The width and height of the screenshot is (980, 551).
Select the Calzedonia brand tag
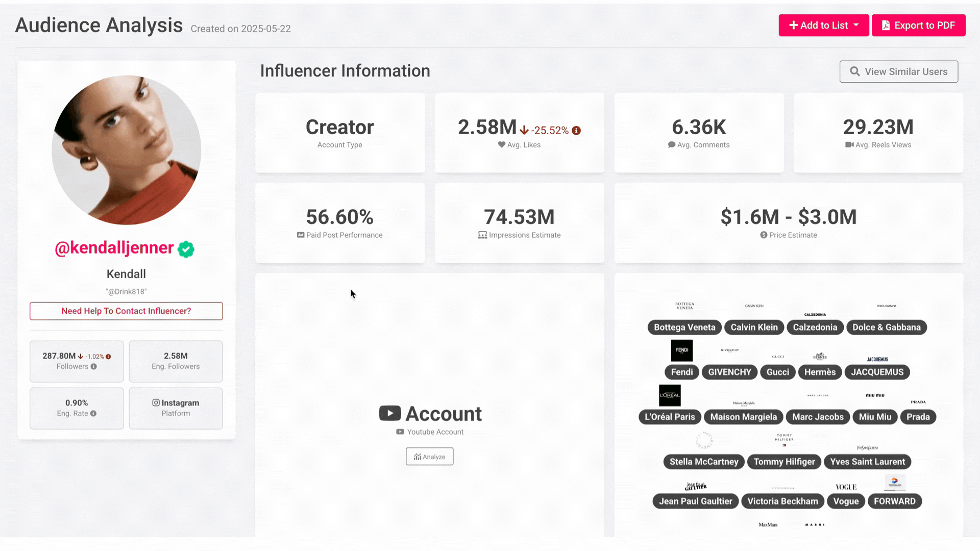pyautogui.click(x=815, y=328)
